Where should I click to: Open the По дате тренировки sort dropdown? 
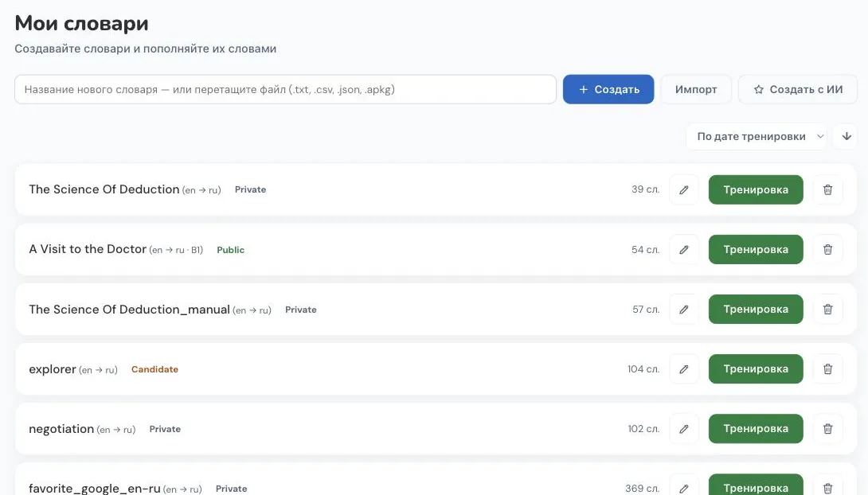757,137
